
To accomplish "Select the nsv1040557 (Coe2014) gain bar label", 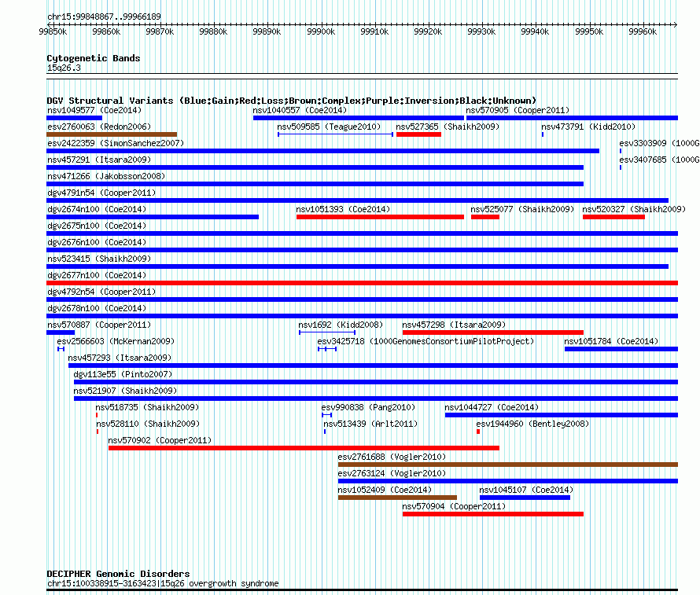I will pyautogui.click(x=300, y=110).
